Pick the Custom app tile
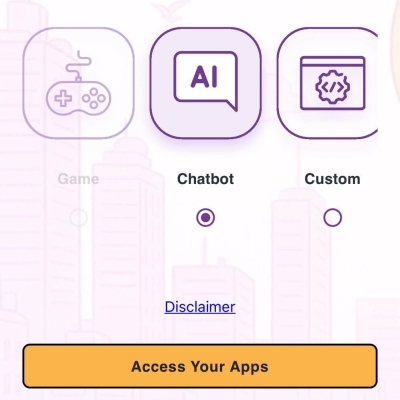This screenshot has height=400, width=400. 327,83
